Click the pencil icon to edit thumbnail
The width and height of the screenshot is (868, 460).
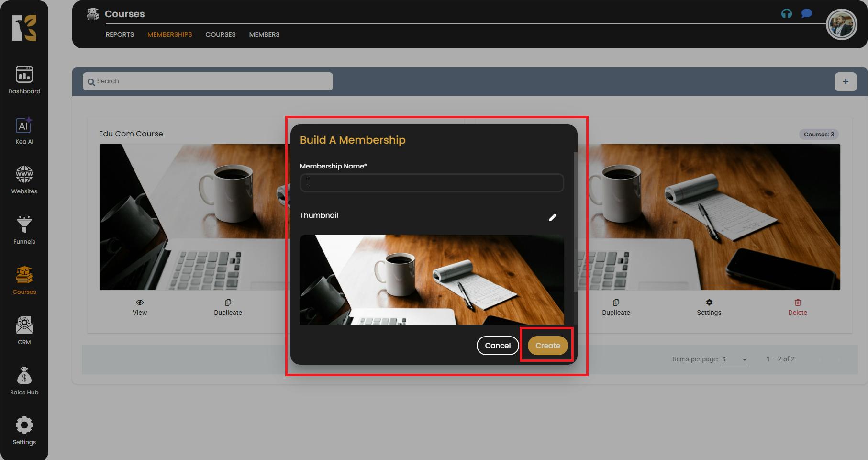[x=552, y=218]
